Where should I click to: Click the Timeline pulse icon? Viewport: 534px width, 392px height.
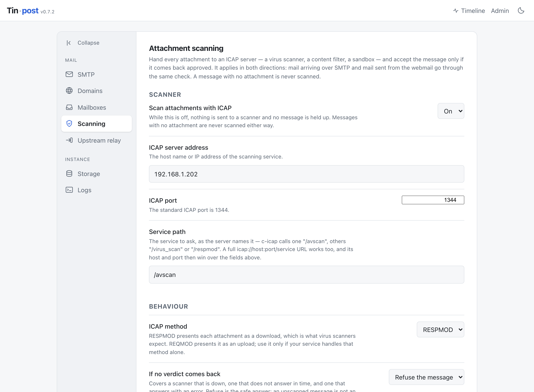coord(455,11)
